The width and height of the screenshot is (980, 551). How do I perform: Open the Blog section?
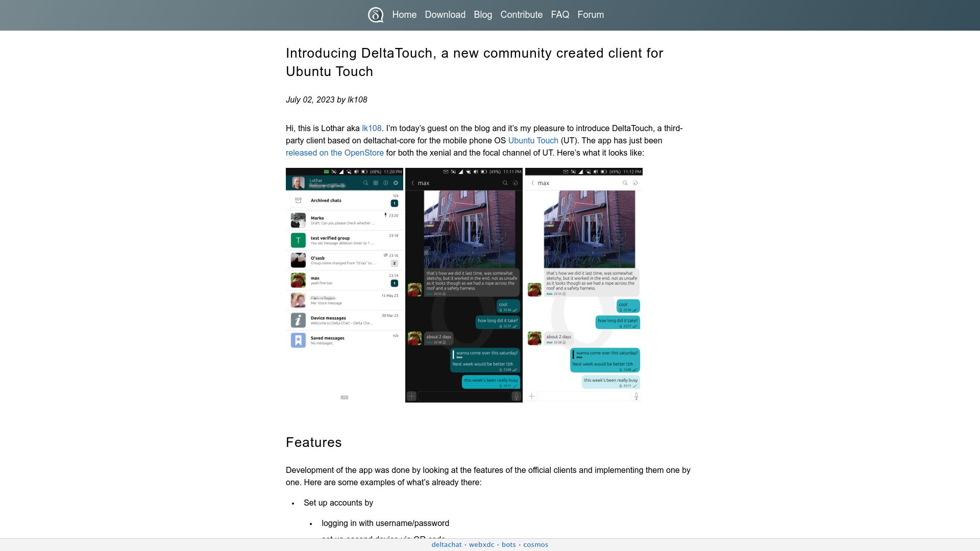coord(483,15)
